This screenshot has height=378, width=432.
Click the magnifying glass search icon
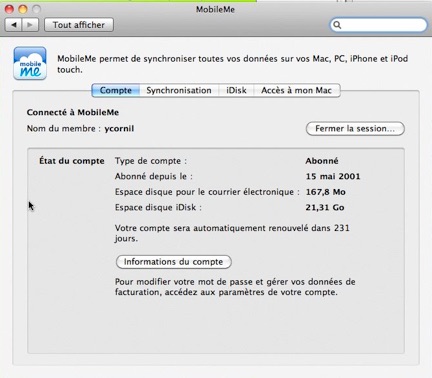(337, 25)
